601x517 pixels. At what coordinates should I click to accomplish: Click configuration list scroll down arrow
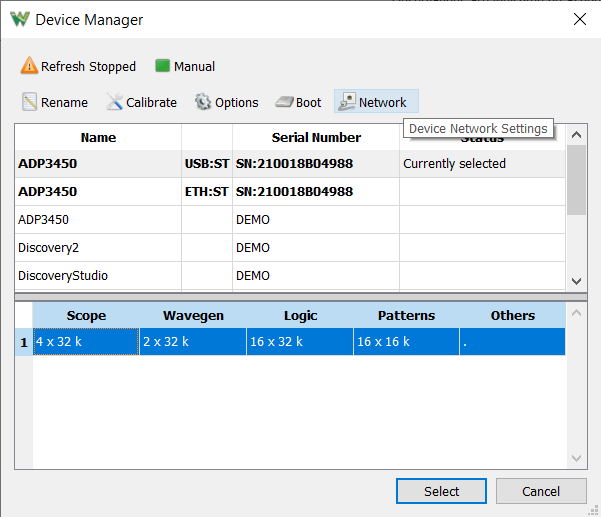tap(576, 458)
